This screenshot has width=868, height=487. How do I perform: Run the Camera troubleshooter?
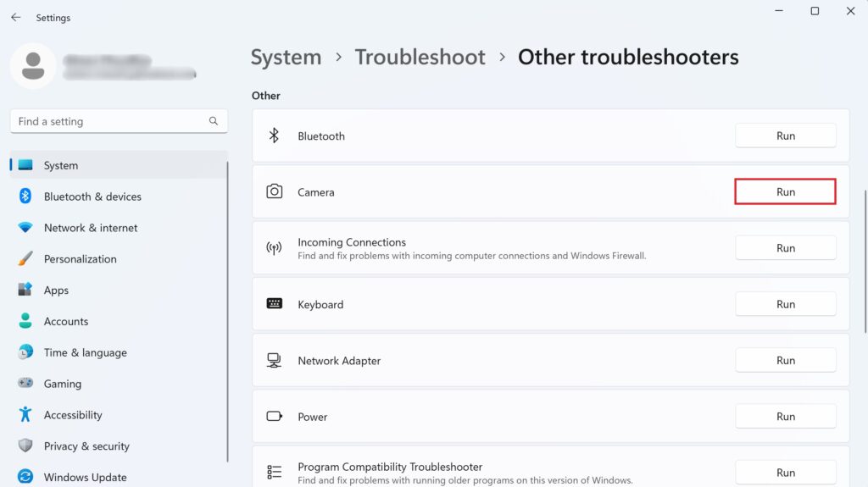[x=785, y=192]
